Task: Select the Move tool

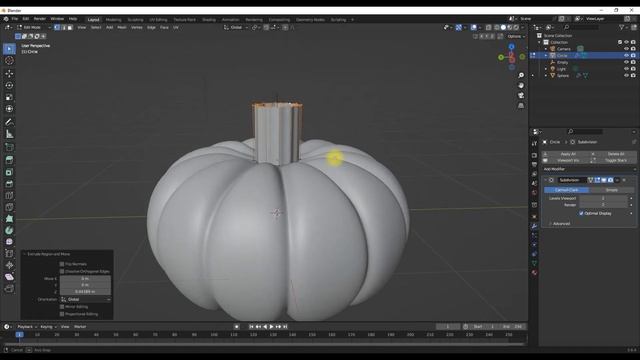Action: 9,73
